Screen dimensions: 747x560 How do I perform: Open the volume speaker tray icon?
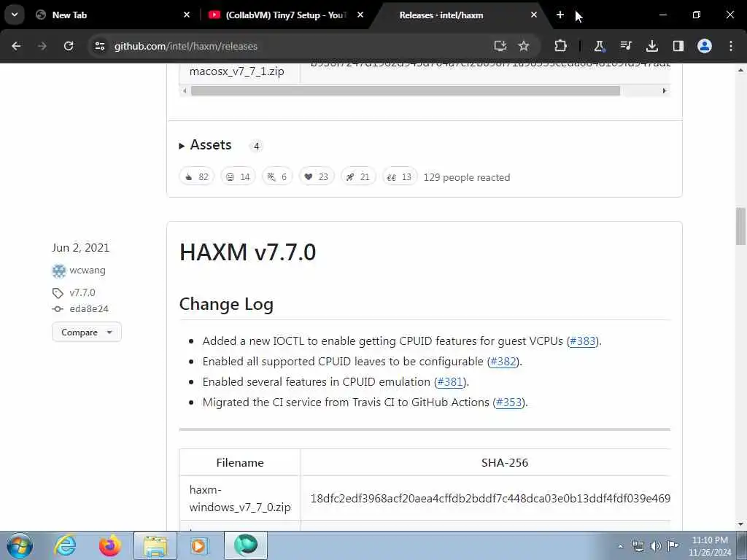coord(655,546)
